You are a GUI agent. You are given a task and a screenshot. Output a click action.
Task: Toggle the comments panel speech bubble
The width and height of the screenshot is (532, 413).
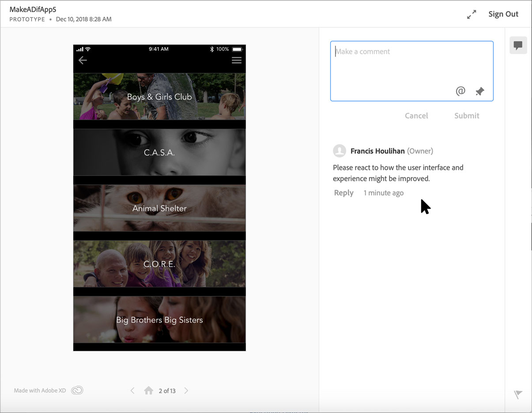click(x=518, y=45)
